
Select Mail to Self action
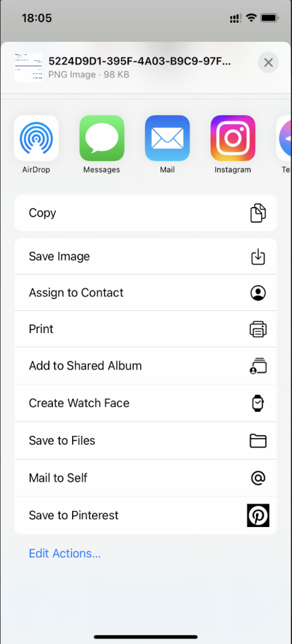tap(145, 478)
